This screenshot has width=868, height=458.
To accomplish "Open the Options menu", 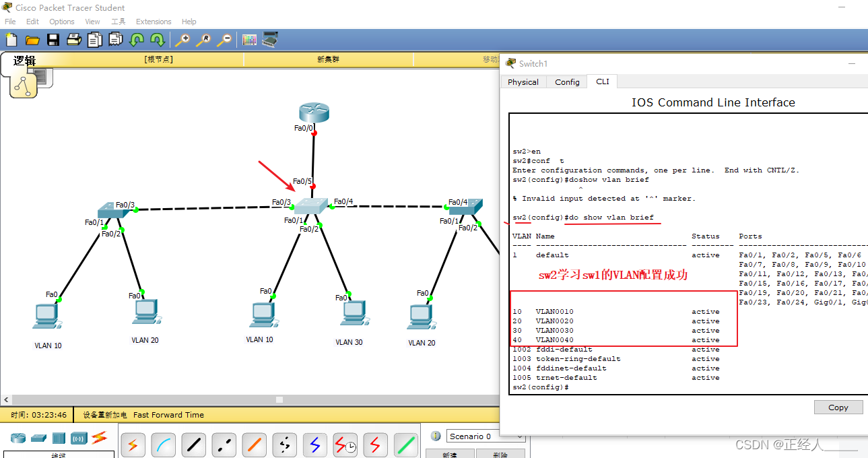I will (x=61, y=21).
